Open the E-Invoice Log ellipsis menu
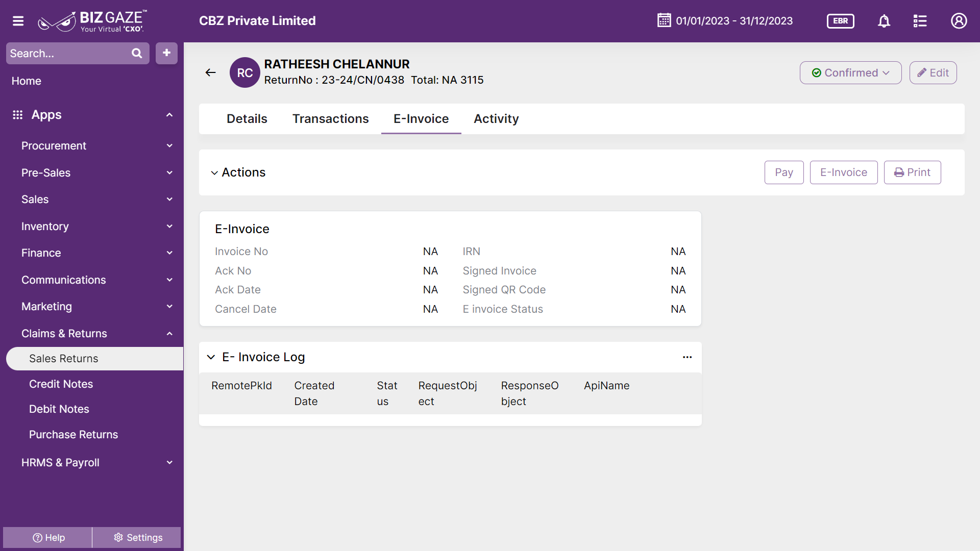This screenshot has width=980, height=551. pyautogui.click(x=687, y=357)
